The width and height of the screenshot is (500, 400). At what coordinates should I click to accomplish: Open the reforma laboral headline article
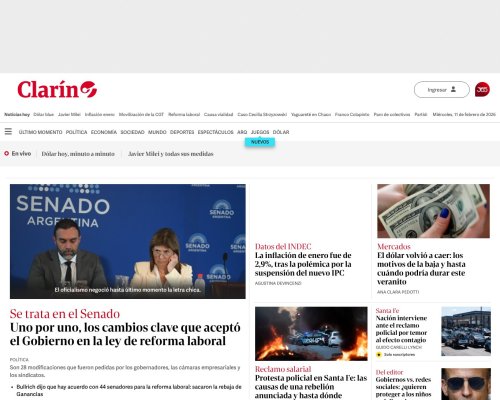(125, 334)
